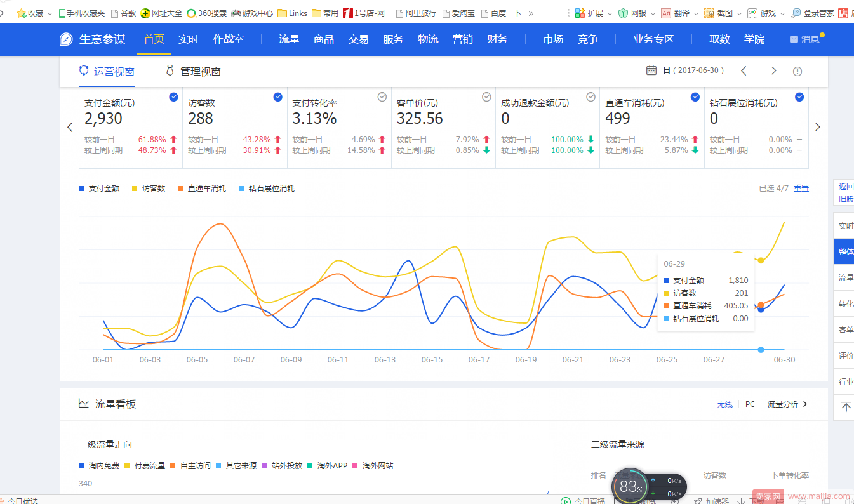
Task: Go to previous day arrow
Action: (744, 70)
